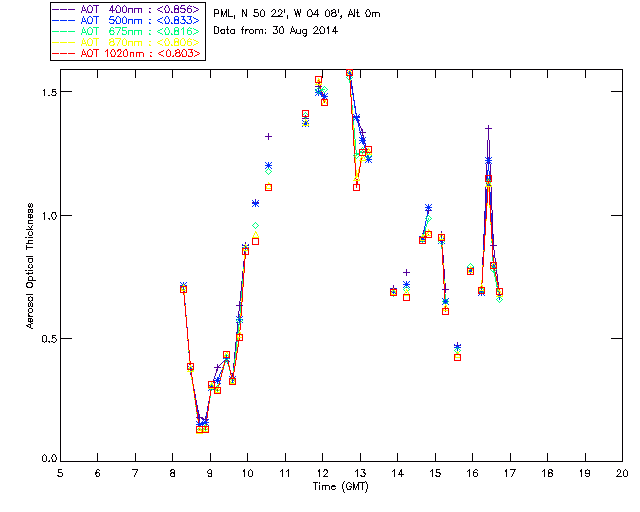
Task: Click the isolated purple plus marker near 10.5 GMT
Action: [268, 136]
